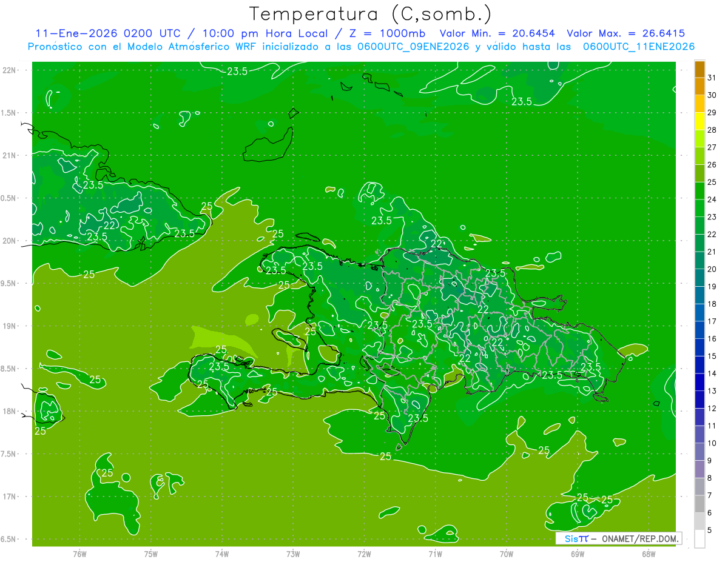Click the latitude label "6.5N"
Image resolution: width=728 pixels, height=562 pixels.
point(9,539)
